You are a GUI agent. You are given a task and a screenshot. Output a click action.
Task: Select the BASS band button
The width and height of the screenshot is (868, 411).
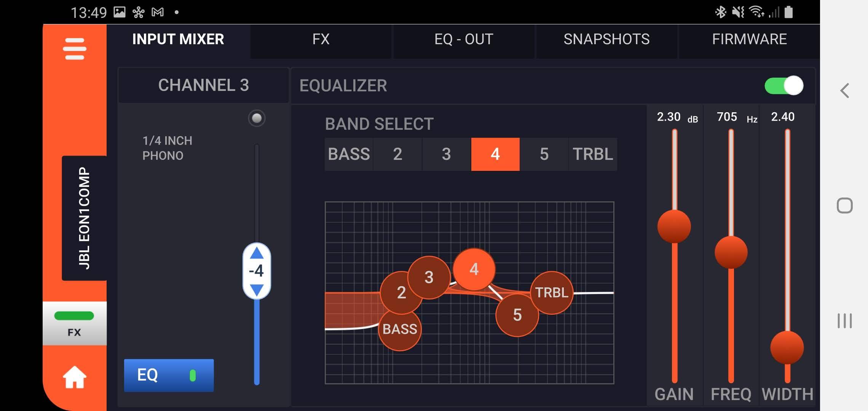click(349, 154)
